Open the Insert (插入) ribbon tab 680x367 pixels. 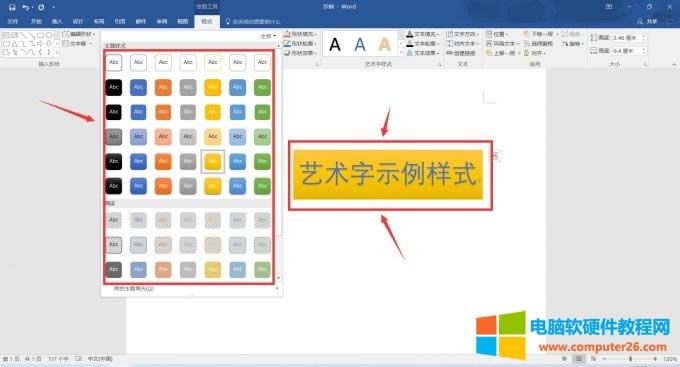57,21
